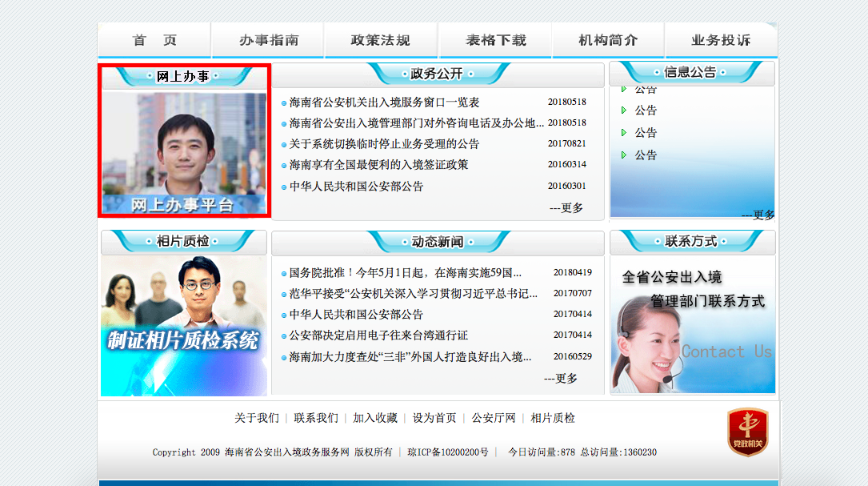The width and height of the screenshot is (868, 486).
Task: Click the 相片质检 section header
Action: tap(183, 241)
